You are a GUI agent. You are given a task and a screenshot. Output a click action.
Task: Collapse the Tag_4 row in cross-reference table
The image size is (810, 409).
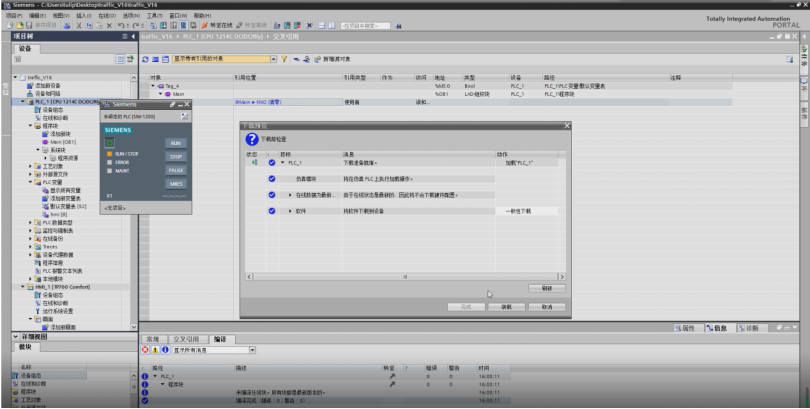[153, 86]
